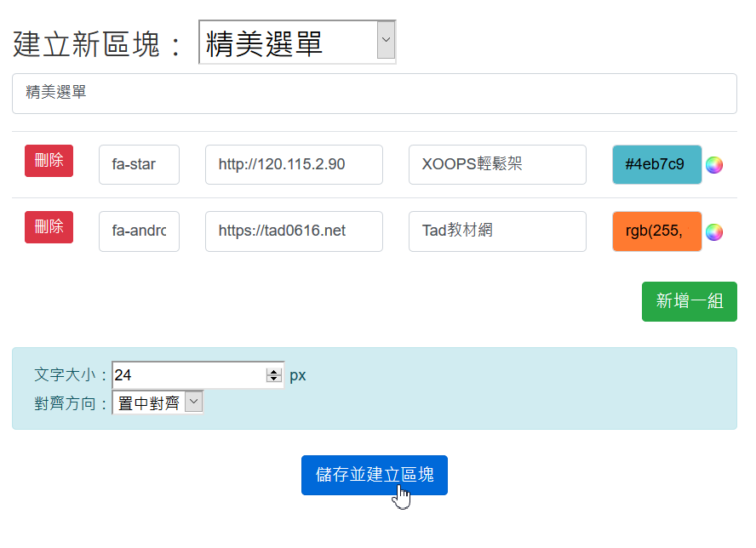Click 新增一組 to add a row
This screenshot has width=756, height=548.
pos(689,301)
